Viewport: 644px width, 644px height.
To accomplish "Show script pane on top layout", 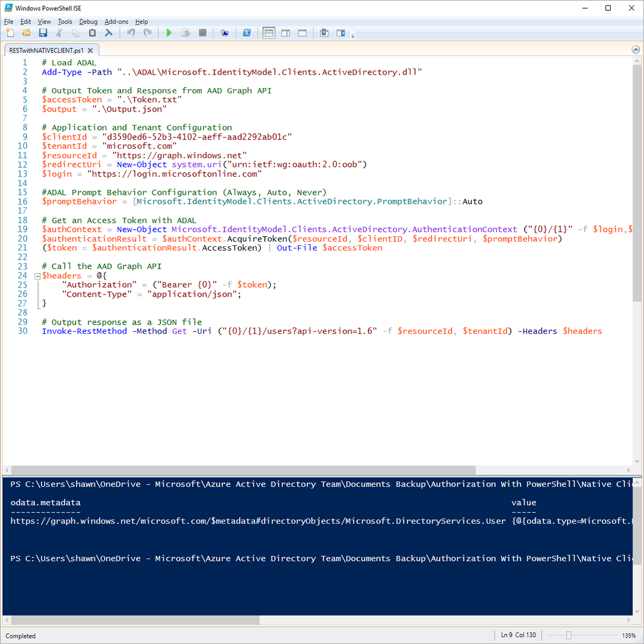I will click(x=269, y=33).
